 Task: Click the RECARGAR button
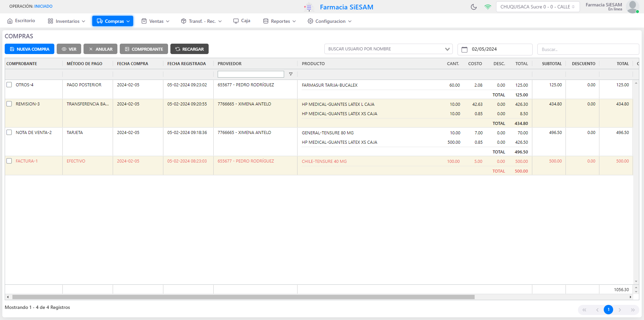pos(190,49)
